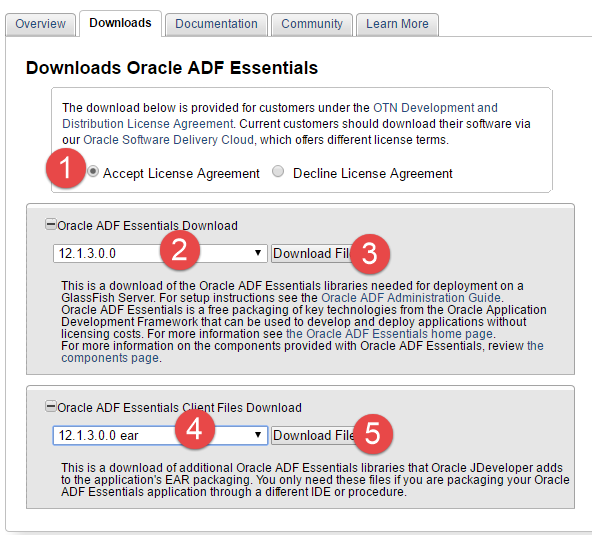
Task: Follow the Oracle ADF Essentials home page link
Action: (x=389, y=334)
